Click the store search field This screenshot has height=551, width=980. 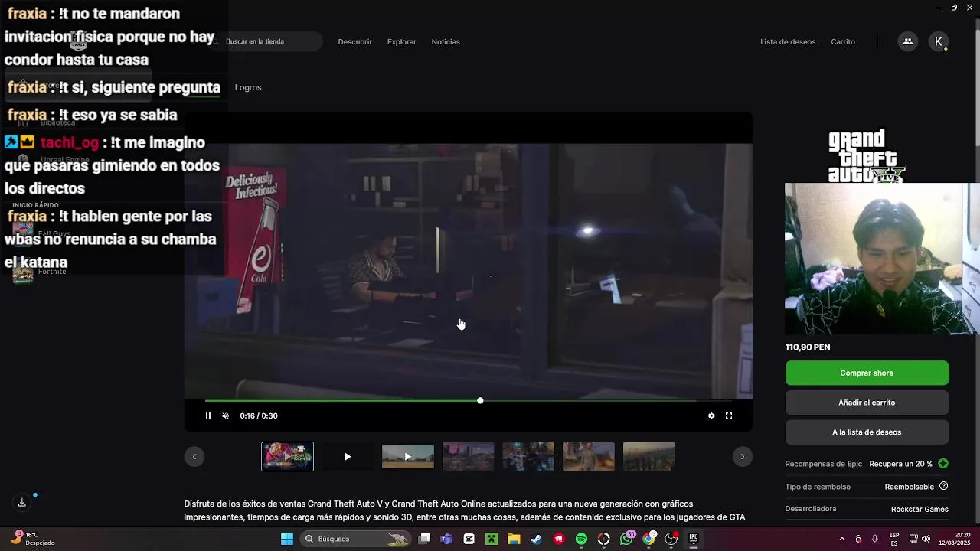coord(264,41)
